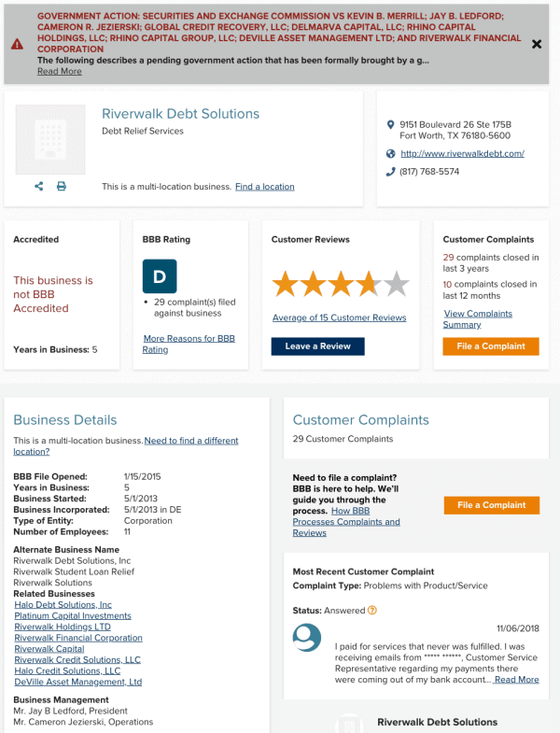560x733 pixels.
Task: Click the Leave a Review button
Action: point(318,346)
